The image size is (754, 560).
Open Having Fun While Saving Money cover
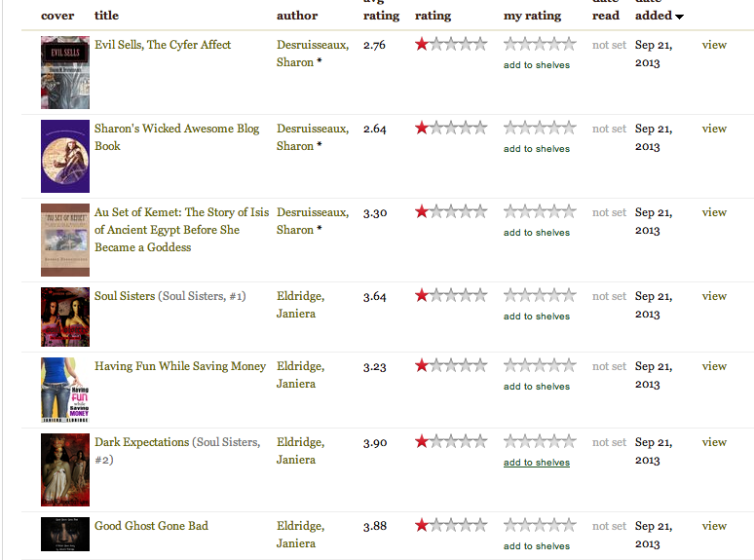[x=65, y=390]
